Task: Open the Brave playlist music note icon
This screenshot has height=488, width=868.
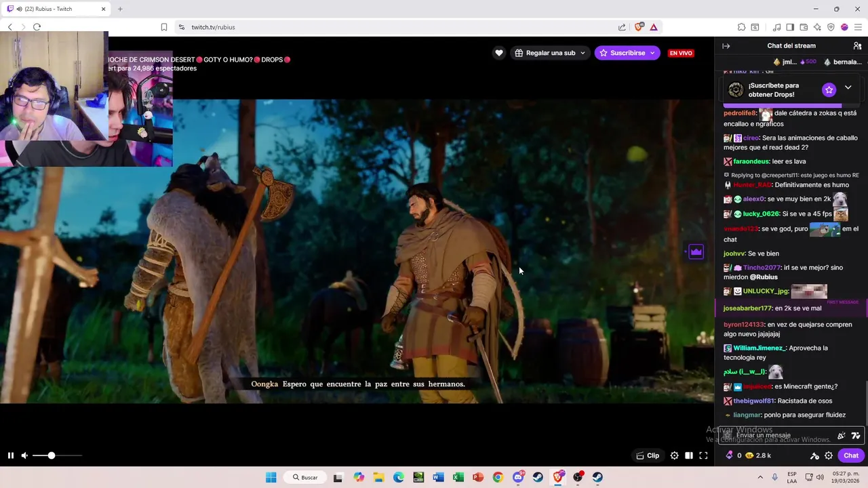Action: coord(777,27)
